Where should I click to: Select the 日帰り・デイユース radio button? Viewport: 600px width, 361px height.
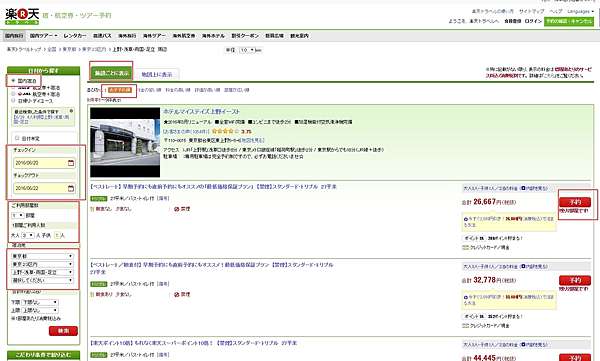[13, 100]
